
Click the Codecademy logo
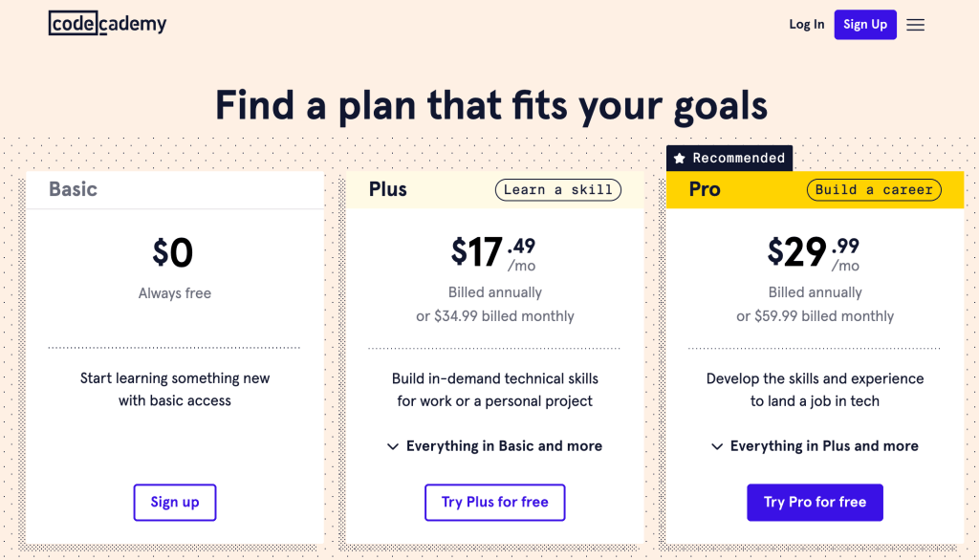[x=107, y=24]
